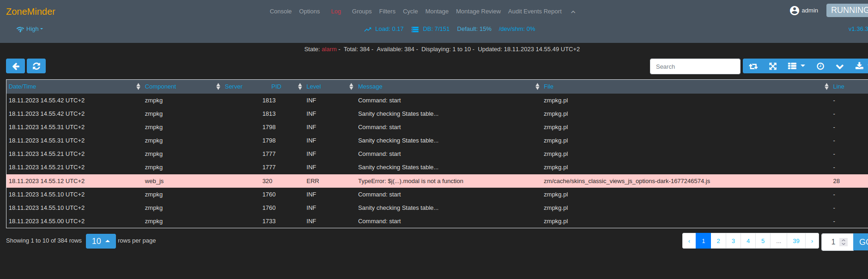Image resolution: width=868 pixels, height=279 pixels.
Task: Toggle fullscreen table view icon
Action: tap(773, 66)
